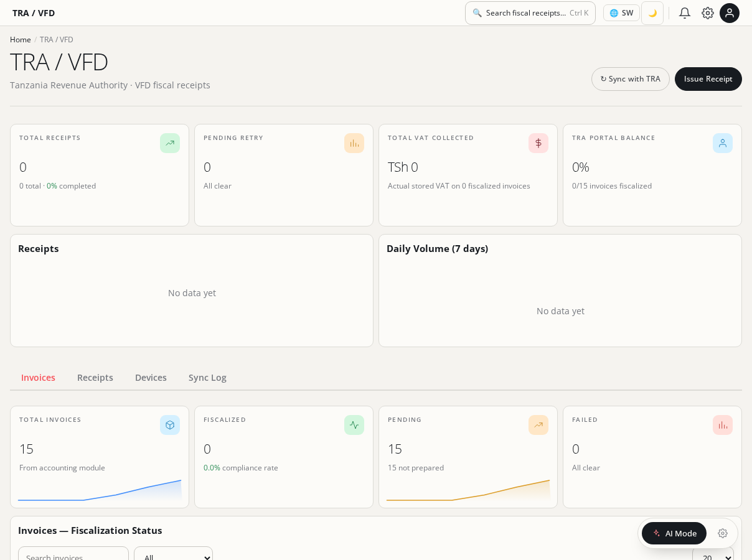Click the Total Invoices blue sparkline chart
This screenshot has width=752, height=560.
pyautogui.click(x=100, y=490)
